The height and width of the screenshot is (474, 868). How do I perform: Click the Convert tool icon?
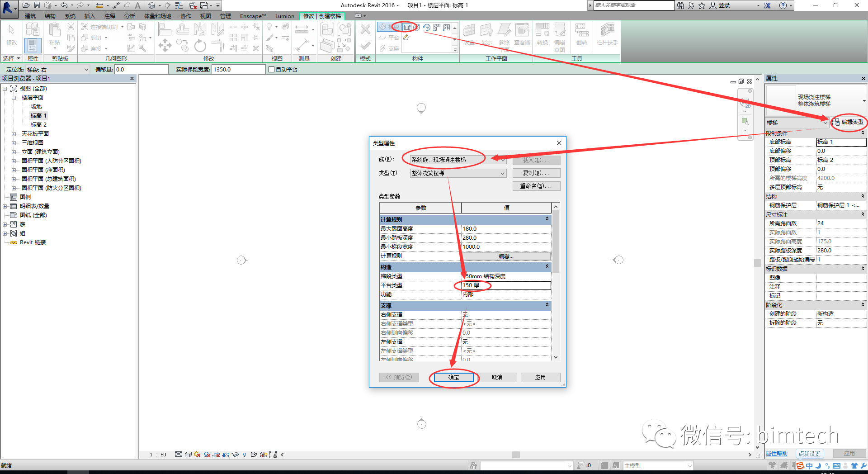pos(542,34)
